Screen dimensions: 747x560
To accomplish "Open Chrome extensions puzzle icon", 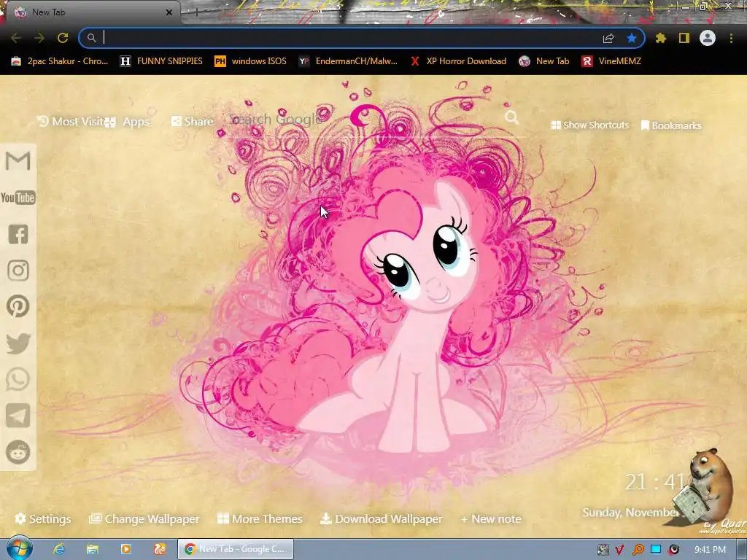I will click(660, 38).
